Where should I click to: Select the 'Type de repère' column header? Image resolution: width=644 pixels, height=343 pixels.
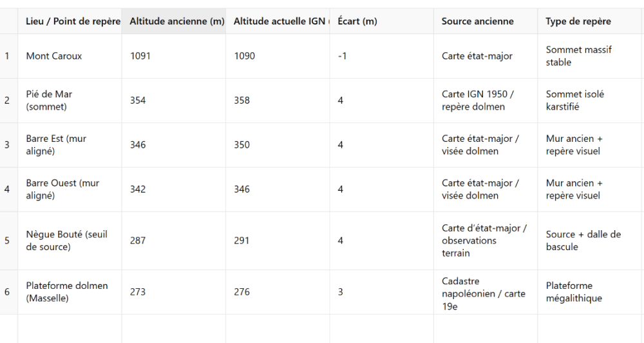click(578, 21)
